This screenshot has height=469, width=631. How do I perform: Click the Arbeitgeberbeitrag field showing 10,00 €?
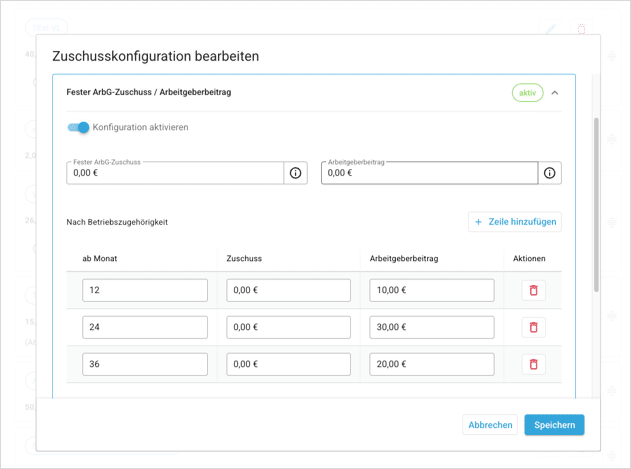pos(431,290)
